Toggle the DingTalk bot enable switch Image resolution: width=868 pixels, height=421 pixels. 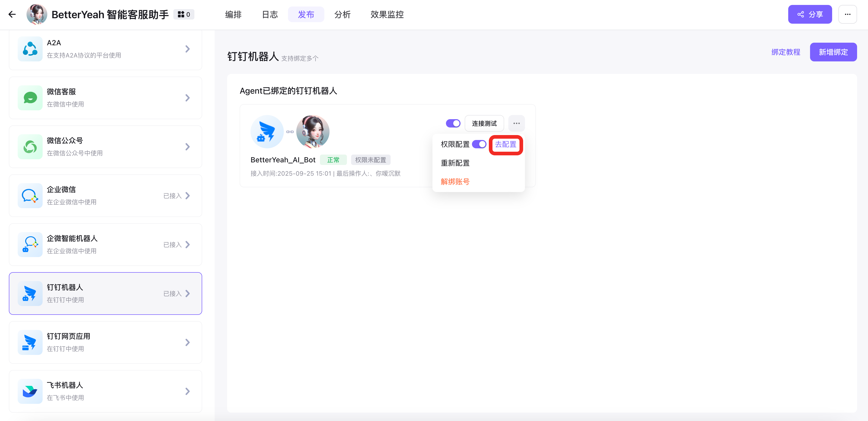pos(453,124)
